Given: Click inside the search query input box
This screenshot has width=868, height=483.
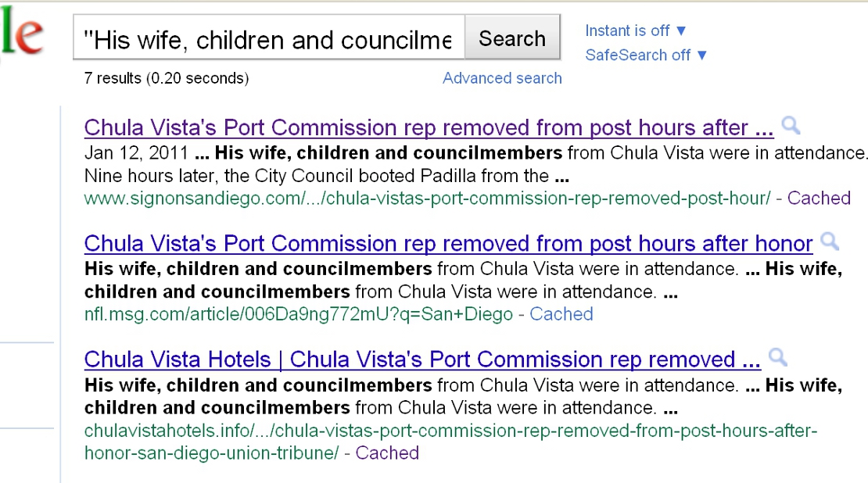Looking at the screenshot, I should click(266, 37).
